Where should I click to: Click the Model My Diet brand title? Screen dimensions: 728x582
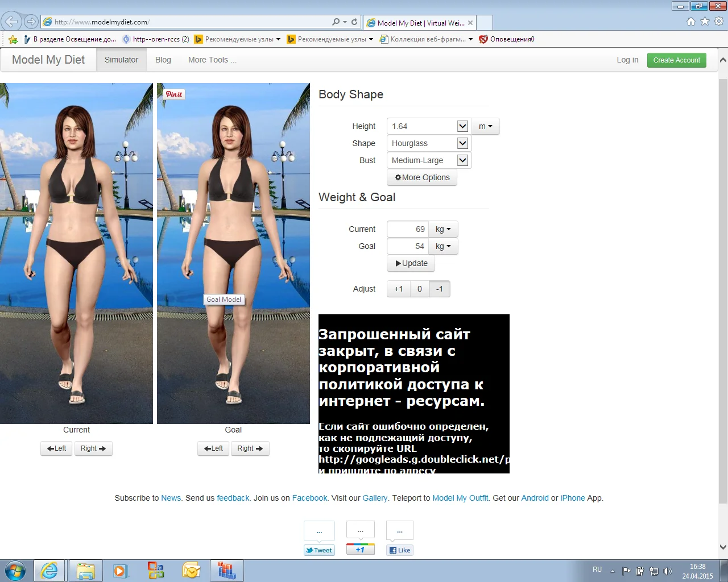[48, 60]
